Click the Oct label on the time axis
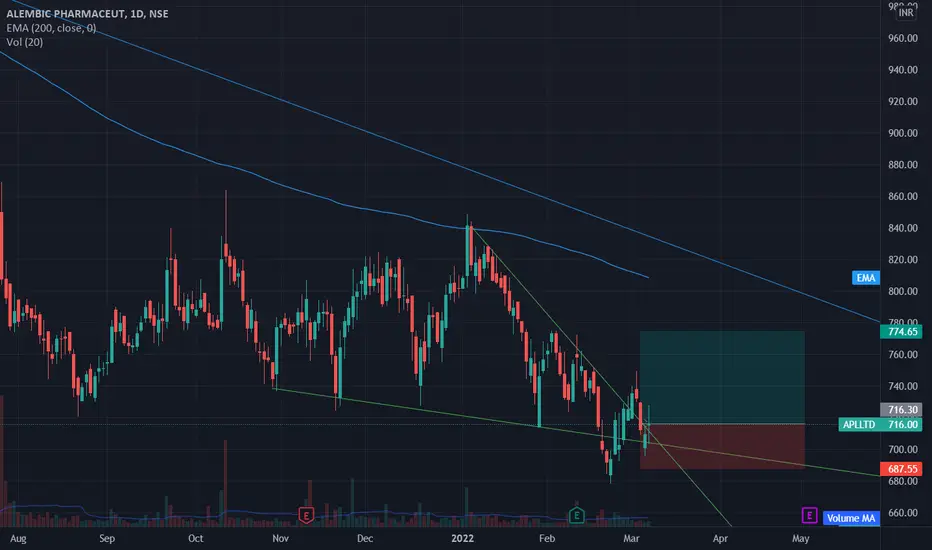The height and width of the screenshot is (550, 932). pyautogui.click(x=196, y=539)
